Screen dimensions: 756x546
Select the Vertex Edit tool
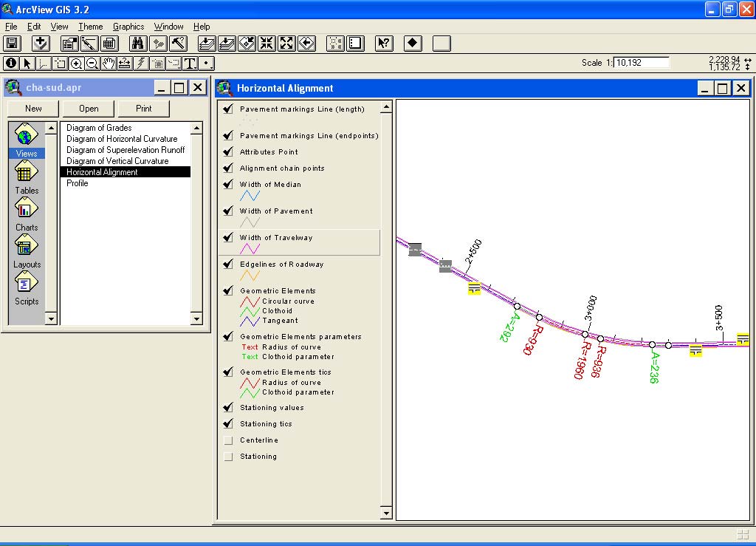click(44, 64)
